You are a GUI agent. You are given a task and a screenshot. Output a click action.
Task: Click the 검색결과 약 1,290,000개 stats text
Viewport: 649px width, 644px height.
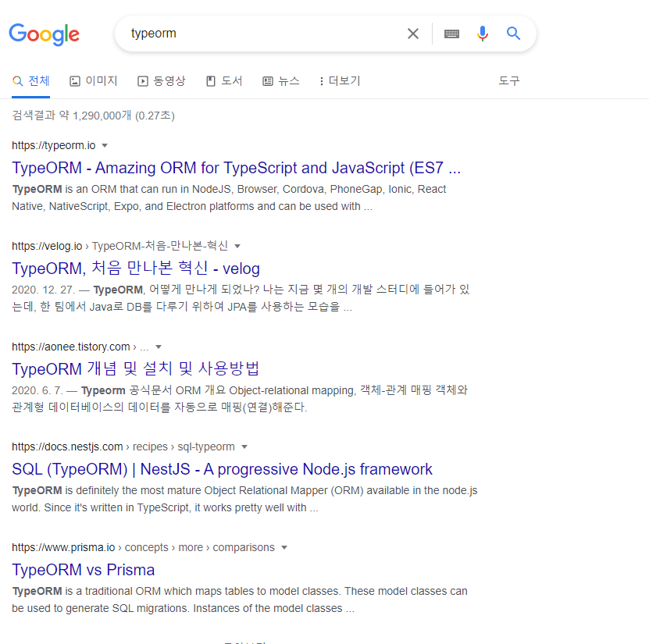coord(93,116)
